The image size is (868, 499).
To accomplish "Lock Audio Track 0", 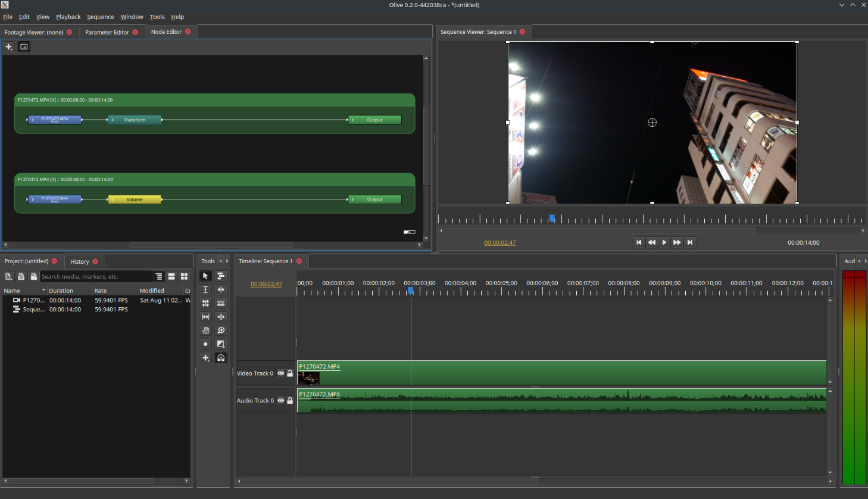I will pos(290,401).
